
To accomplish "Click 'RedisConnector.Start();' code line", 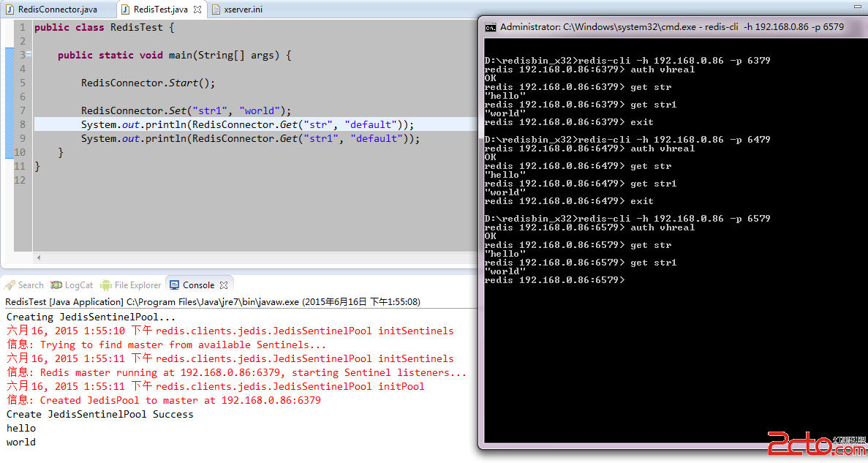I will (x=148, y=83).
